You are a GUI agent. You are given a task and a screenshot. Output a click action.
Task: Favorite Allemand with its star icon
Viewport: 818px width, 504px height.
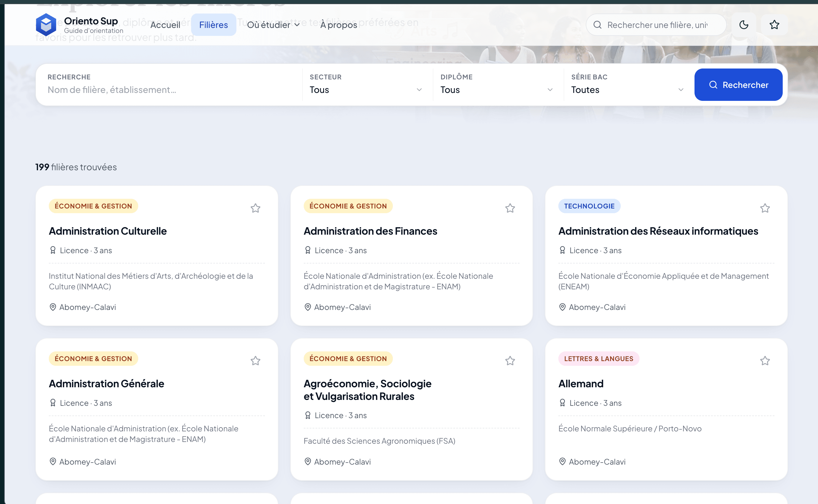tap(765, 361)
